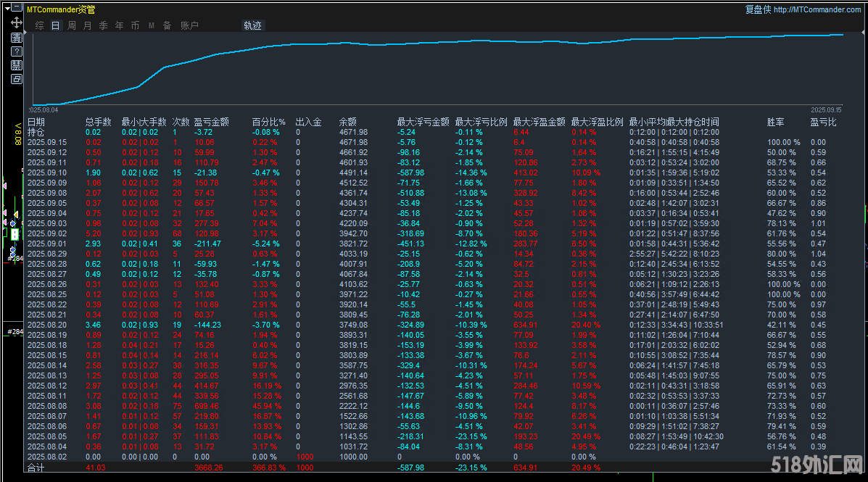Viewport: 868px width, 482px height.
Task: Click the 轨迹 trajectory button
Action: [x=253, y=25]
